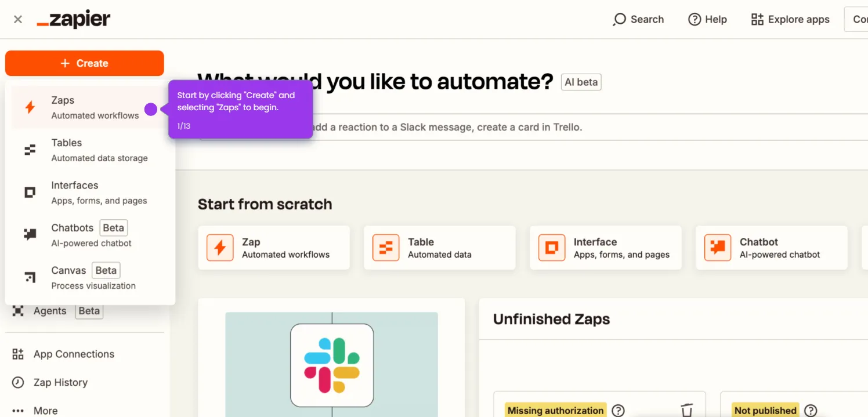868x417 pixels.
Task: Click the AI beta badge
Action: coord(581,82)
